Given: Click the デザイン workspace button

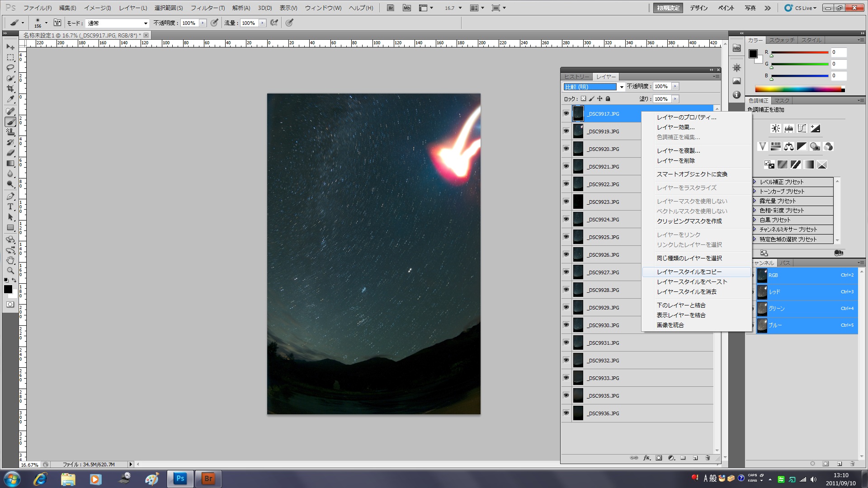Looking at the screenshot, I should click(698, 8).
